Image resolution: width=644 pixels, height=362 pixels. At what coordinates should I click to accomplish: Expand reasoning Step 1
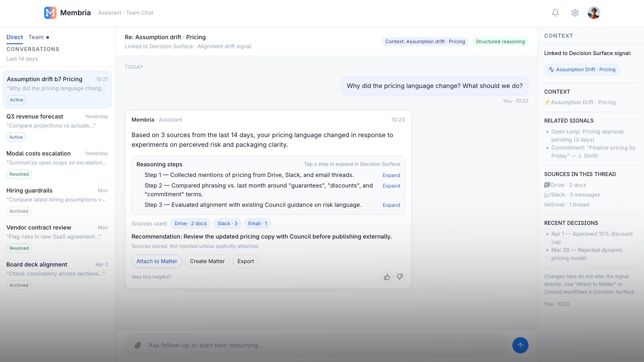point(391,175)
